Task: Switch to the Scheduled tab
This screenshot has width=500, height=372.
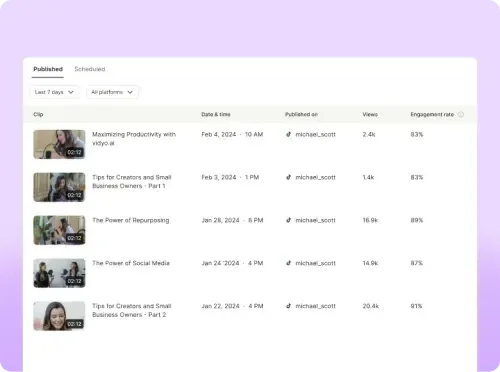Action: 90,69
